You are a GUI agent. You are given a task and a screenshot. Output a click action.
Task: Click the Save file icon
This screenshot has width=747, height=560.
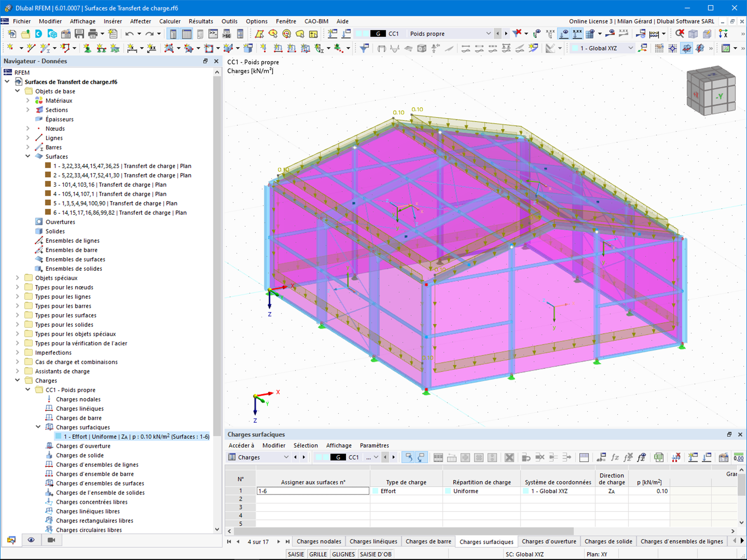coord(79,34)
